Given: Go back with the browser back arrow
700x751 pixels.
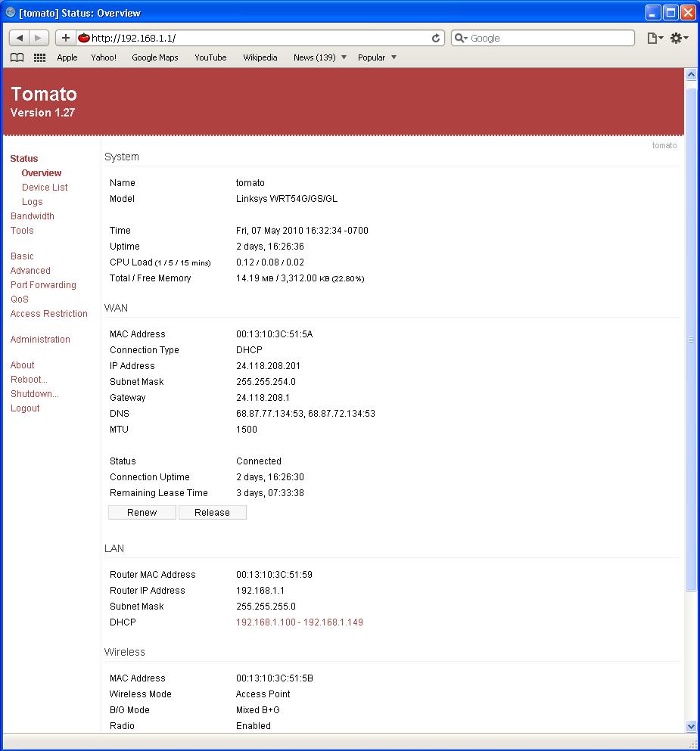Looking at the screenshot, I should [x=19, y=38].
